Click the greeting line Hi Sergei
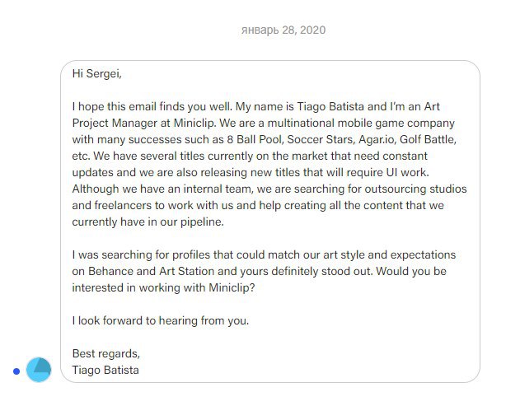The width and height of the screenshot is (506, 420). point(96,74)
